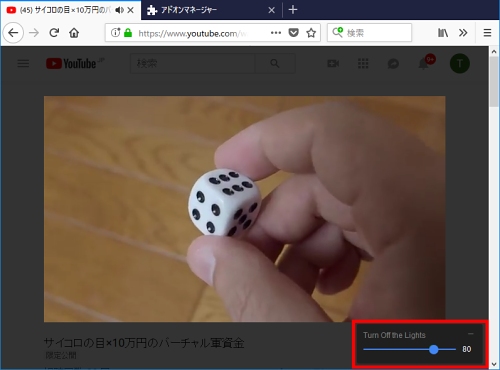Bookmark this page with the star
The height and width of the screenshot is (370, 500).
[x=311, y=33]
